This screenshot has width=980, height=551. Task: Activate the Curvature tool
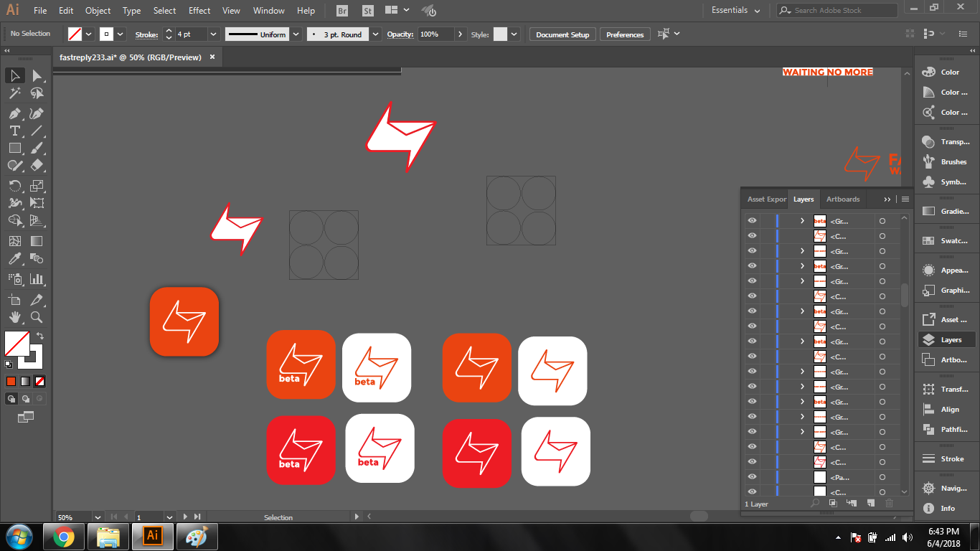pyautogui.click(x=37, y=113)
